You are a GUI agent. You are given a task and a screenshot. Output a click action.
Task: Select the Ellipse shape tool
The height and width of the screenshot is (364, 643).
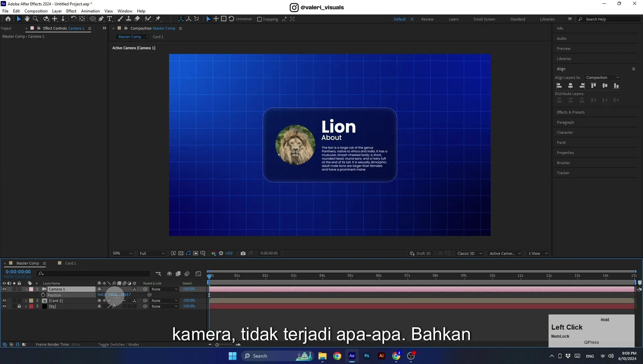click(93, 19)
